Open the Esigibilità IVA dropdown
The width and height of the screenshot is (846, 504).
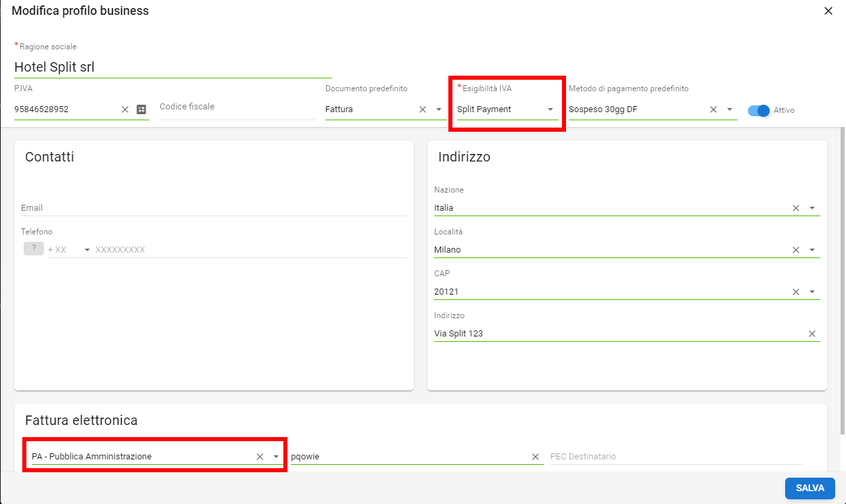[x=550, y=109]
